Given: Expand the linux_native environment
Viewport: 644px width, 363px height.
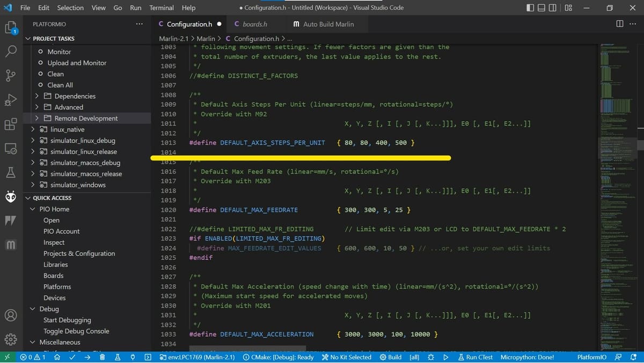Looking at the screenshot, I should coord(67,129).
